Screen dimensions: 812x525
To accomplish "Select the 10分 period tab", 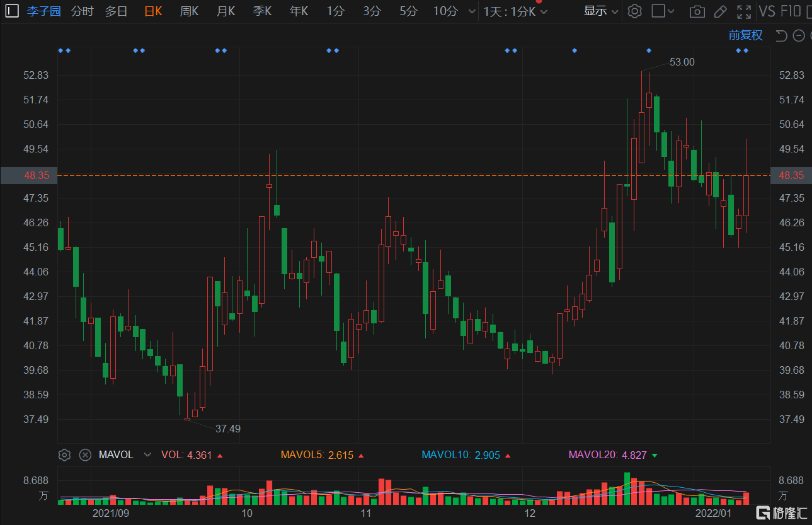I will coord(445,11).
